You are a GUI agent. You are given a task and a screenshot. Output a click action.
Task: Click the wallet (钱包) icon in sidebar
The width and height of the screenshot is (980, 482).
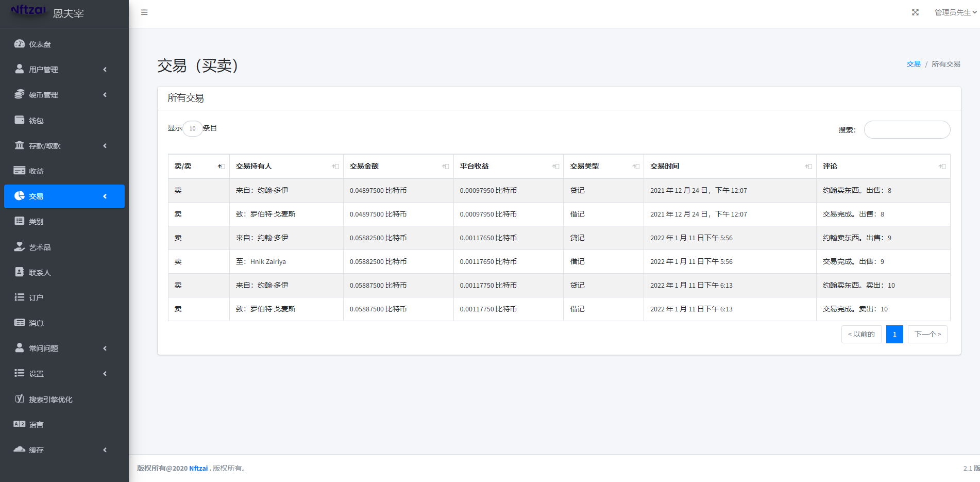point(20,120)
